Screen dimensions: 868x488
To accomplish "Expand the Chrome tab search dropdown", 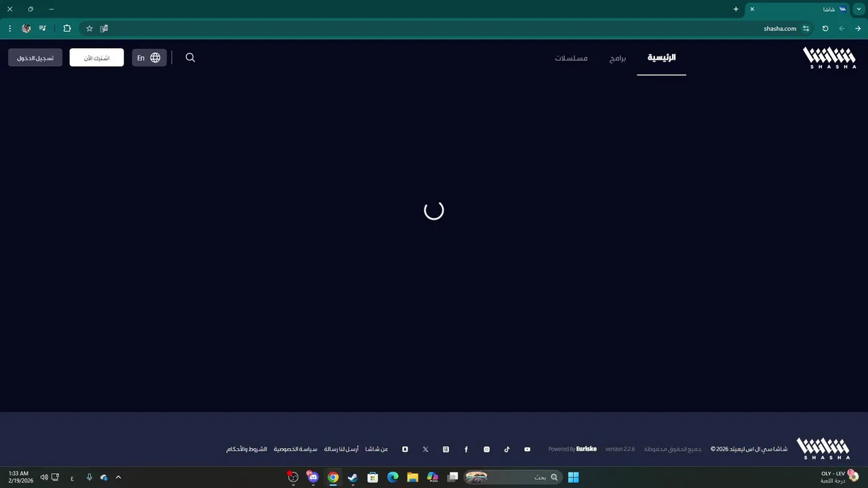I will point(859,9).
